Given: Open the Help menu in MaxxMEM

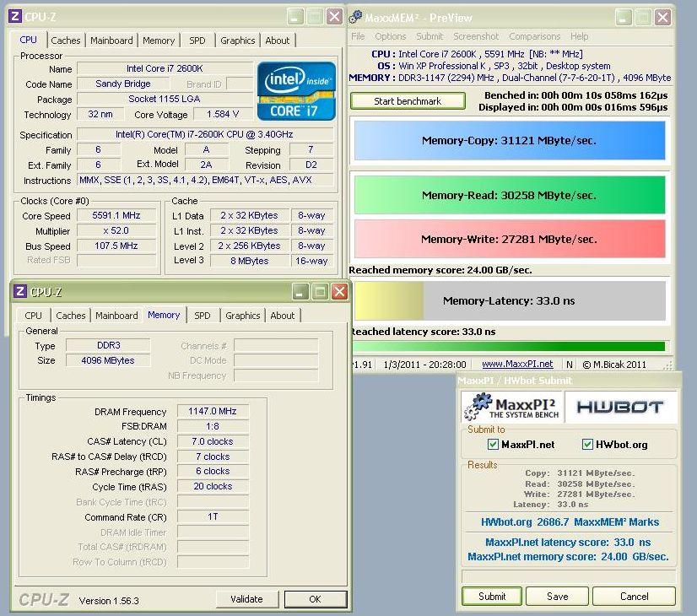Looking at the screenshot, I should pos(579,36).
